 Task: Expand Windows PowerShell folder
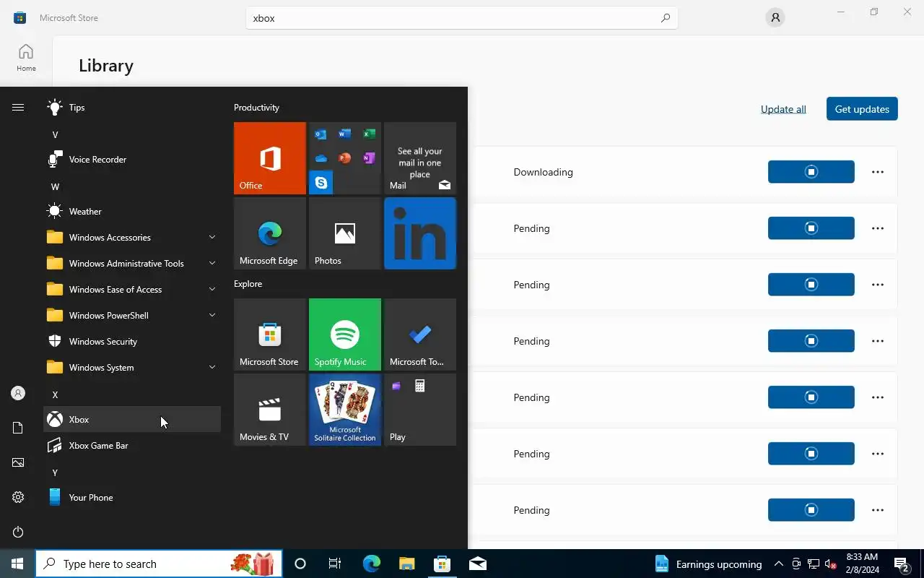(x=132, y=315)
